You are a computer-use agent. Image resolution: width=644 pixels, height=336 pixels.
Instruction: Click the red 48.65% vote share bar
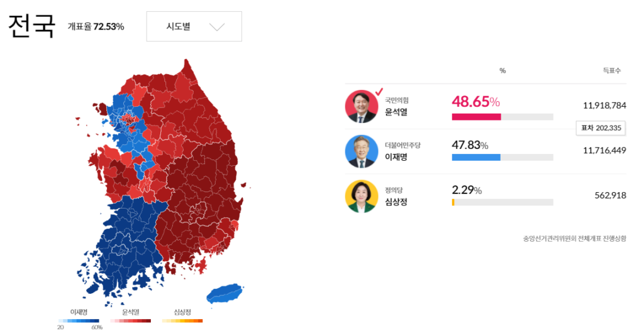point(476,117)
